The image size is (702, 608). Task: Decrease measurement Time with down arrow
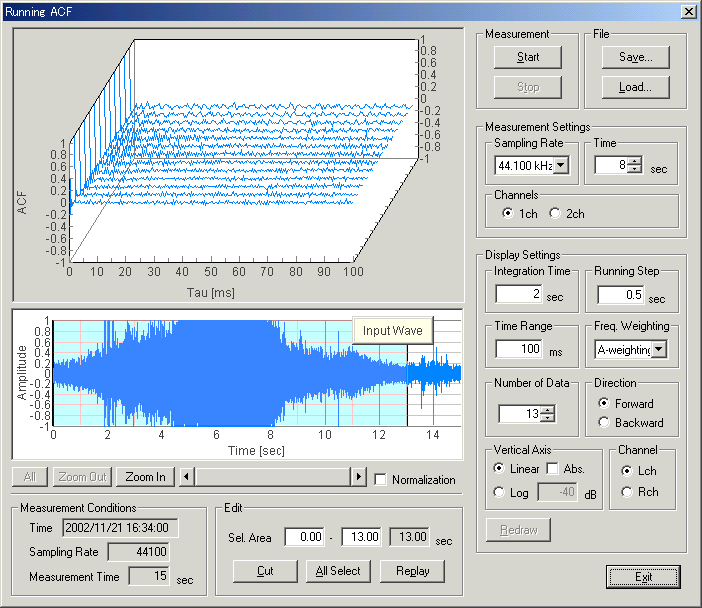pyautogui.click(x=634, y=169)
